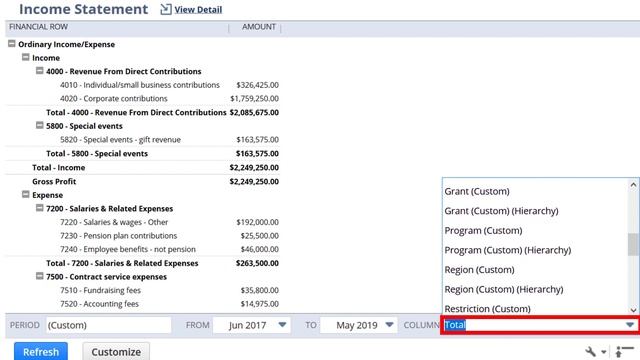Select Region (Custom) option
Viewport: 640px width, 360px height.
[479, 270]
